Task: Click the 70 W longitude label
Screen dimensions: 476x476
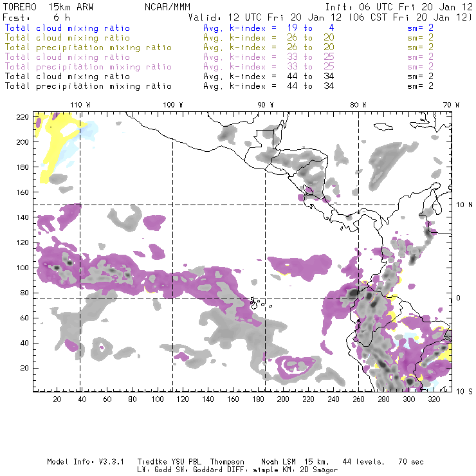Action: 451,105
